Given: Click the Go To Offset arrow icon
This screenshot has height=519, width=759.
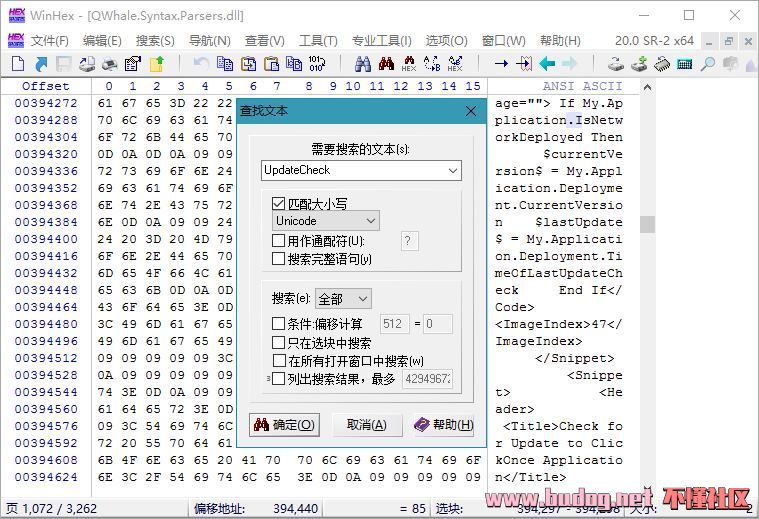Looking at the screenshot, I should point(501,63).
